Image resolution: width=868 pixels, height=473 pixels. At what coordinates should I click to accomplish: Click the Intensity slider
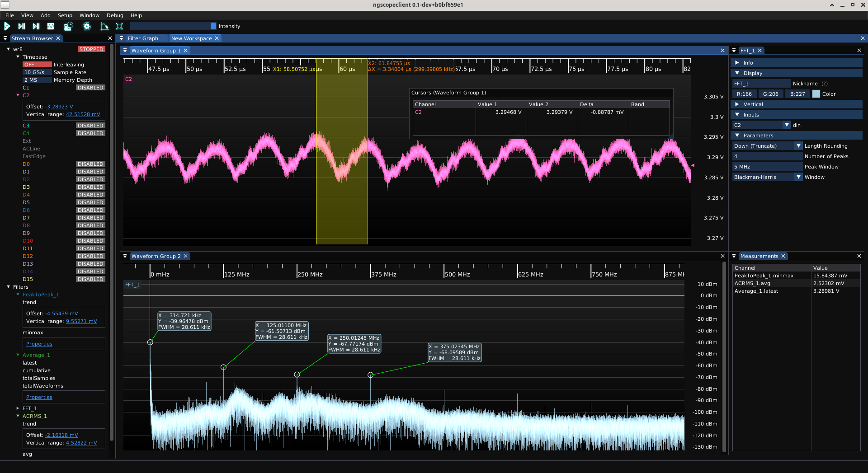tap(173, 26)
